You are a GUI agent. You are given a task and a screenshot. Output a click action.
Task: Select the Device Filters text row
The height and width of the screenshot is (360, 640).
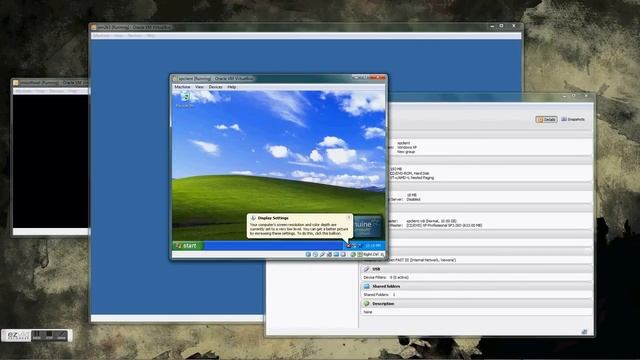386,277
